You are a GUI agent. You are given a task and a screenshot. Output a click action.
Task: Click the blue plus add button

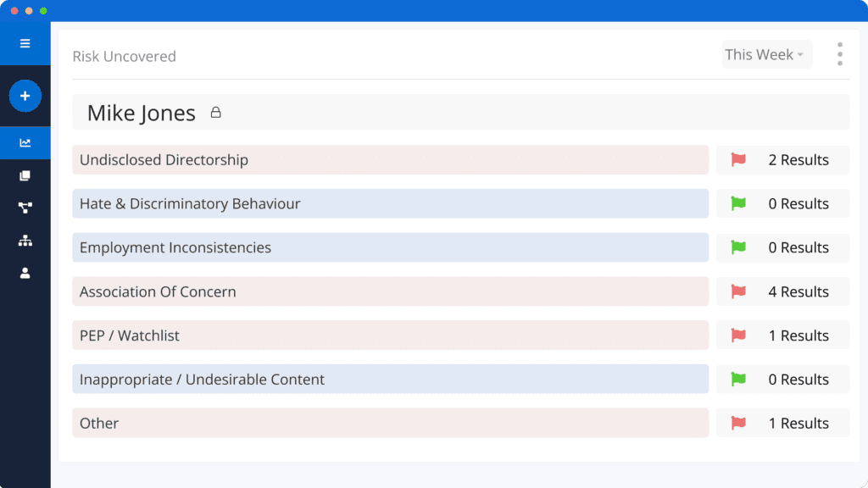click(25, 96)
